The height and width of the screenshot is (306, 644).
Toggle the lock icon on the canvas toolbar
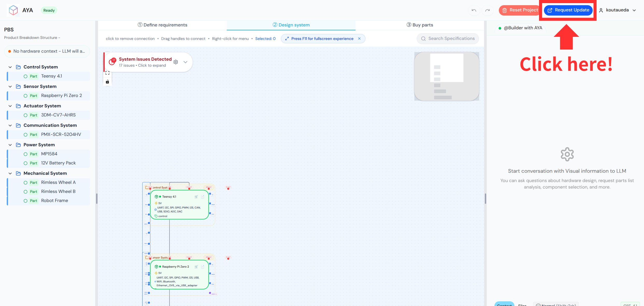(107, 81)
